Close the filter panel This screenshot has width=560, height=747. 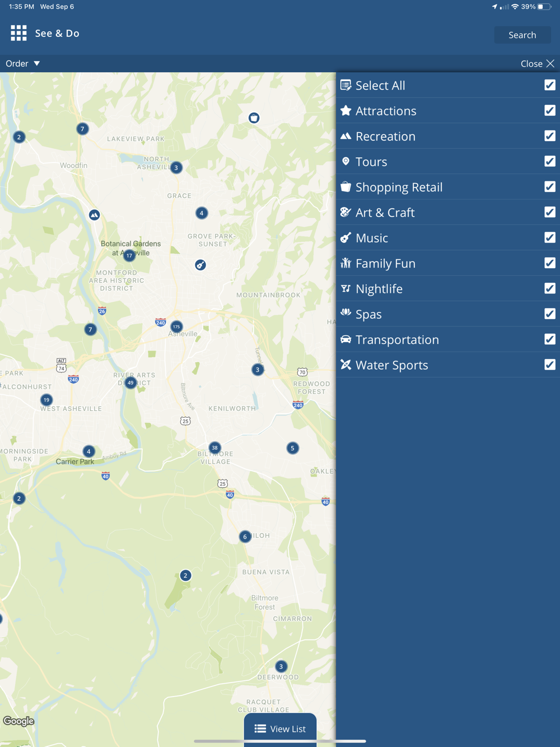tap(537, 63)
